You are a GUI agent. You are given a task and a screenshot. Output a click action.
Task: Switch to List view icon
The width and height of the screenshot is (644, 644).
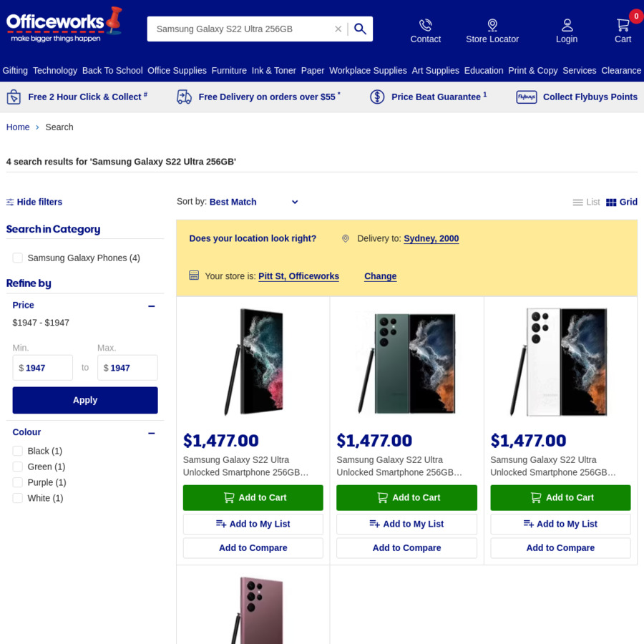click(577, 202)
